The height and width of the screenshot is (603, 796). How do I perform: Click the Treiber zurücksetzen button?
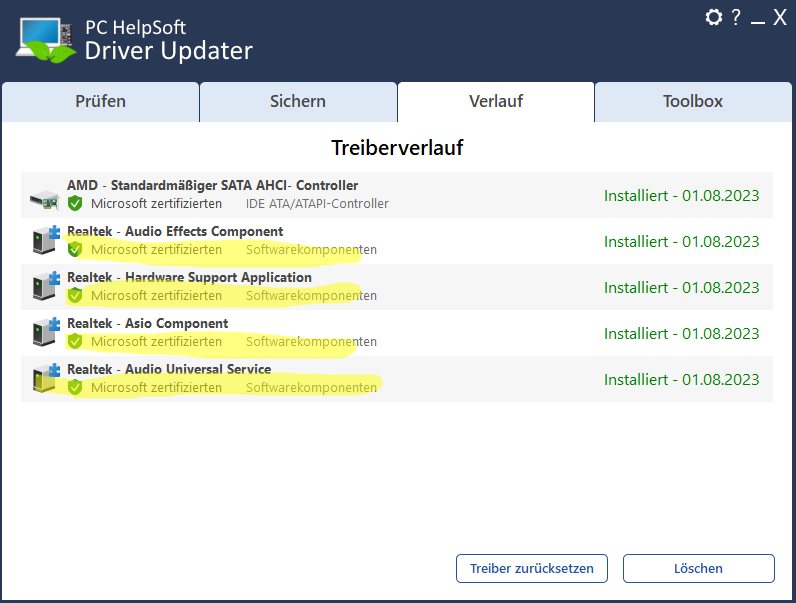pyautogui.click(x=532, y=568)
